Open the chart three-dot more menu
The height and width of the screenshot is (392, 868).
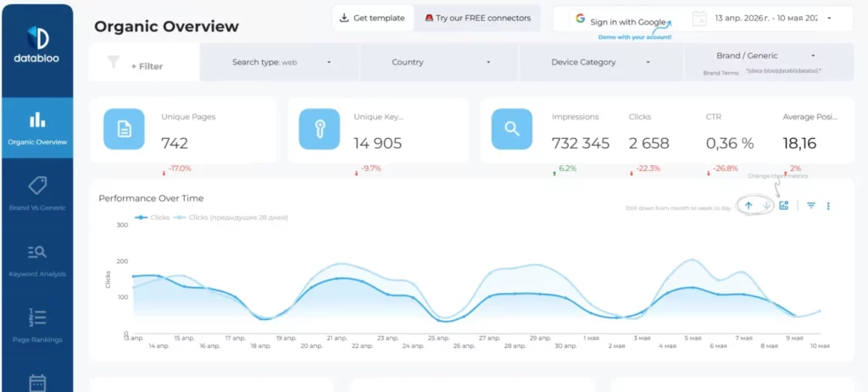[x=828, y=206]
